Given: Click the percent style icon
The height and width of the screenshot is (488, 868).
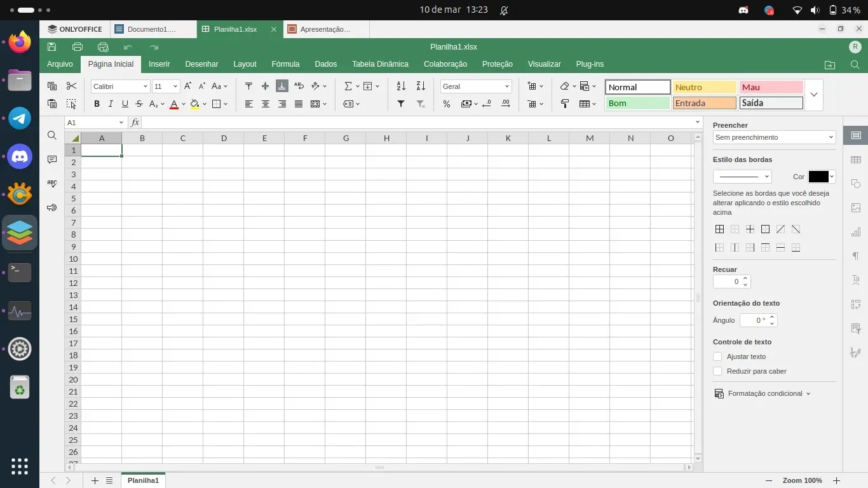Looking at the screenshot, I should pyautogui.click(x=447, y=104).
